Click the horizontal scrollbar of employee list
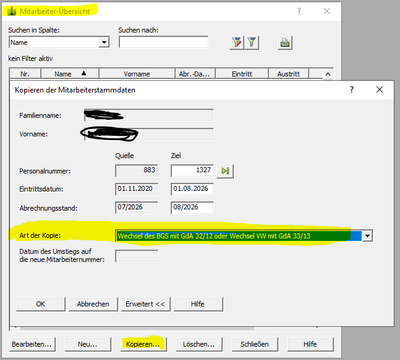 pos(137,328)
